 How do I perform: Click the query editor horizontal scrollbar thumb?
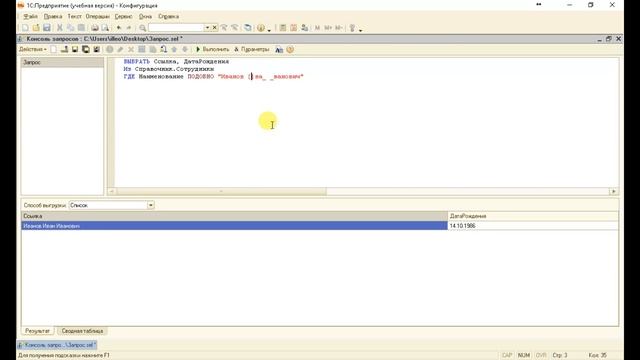coord(221,191)
